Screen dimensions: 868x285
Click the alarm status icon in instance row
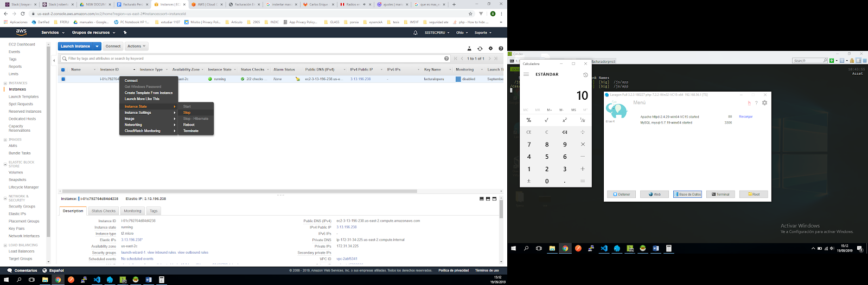click(297, 79)
